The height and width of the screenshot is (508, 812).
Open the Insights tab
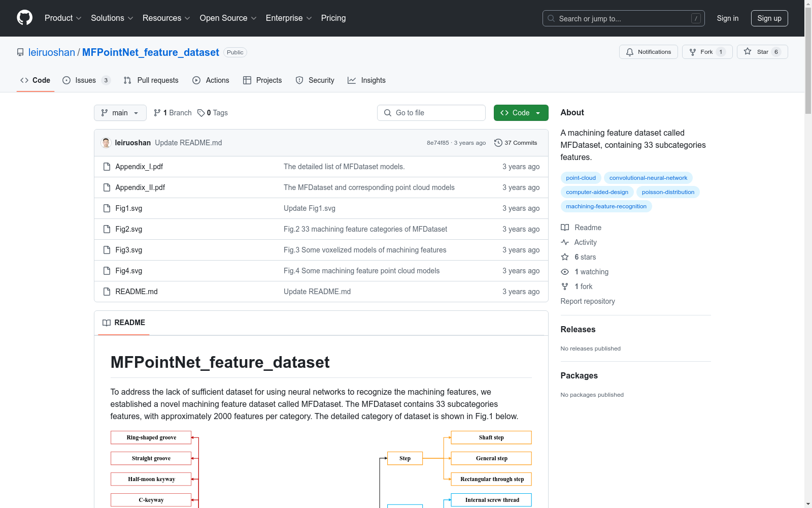click(366, 80)
